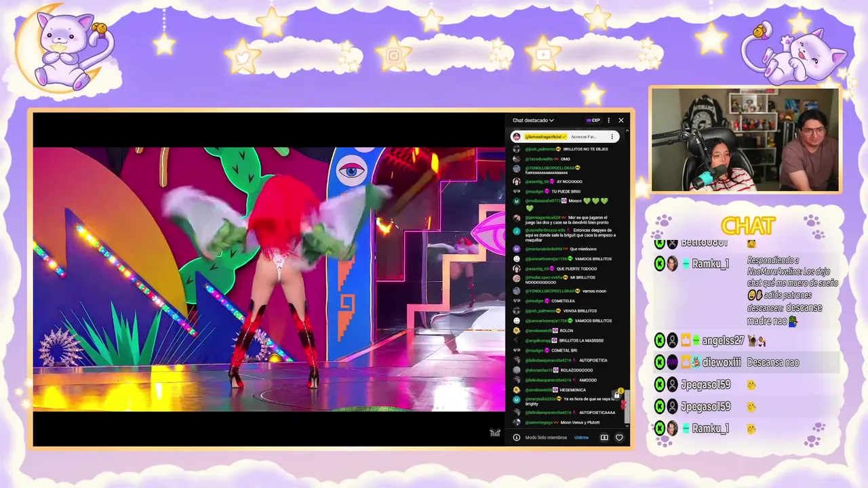This screenshot has width=868, height=488.
Task: Select 'COMETELEA' chat message
Action: [563, 301]
